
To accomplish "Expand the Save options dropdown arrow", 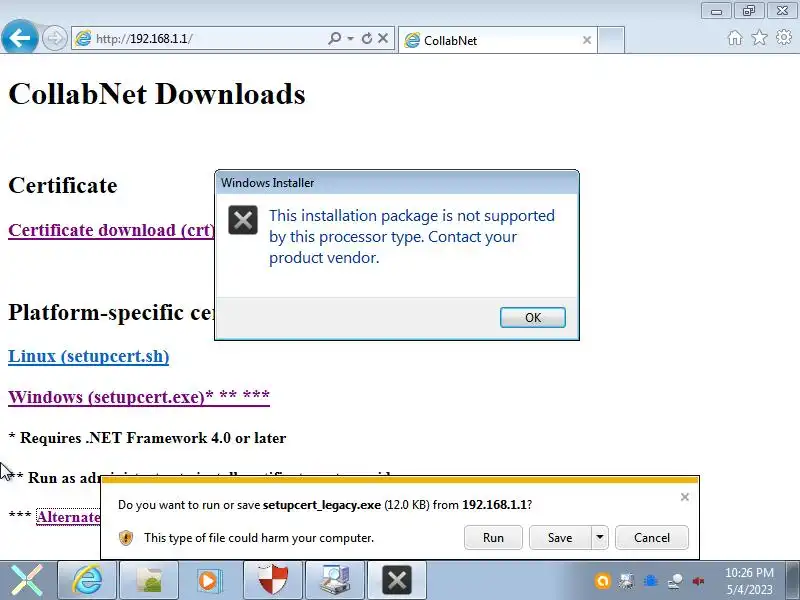I will click(x=600, y=538).
